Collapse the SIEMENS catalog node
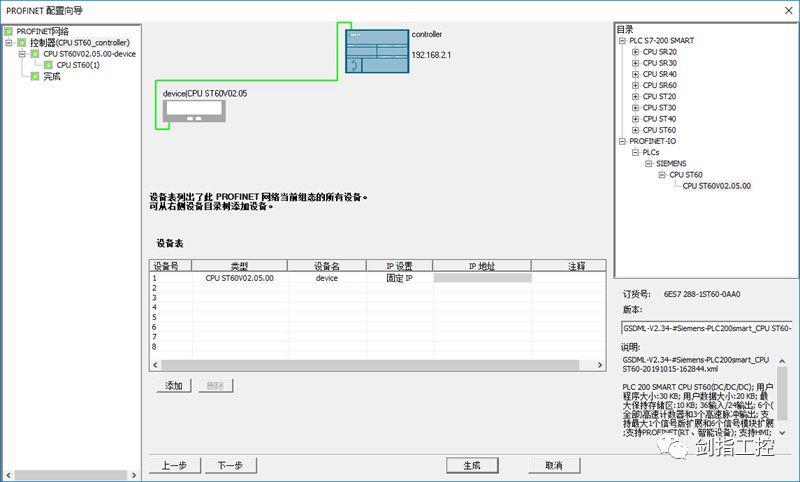Image resolution: width=800 pixels, height=482 pixels. point(648,164)
